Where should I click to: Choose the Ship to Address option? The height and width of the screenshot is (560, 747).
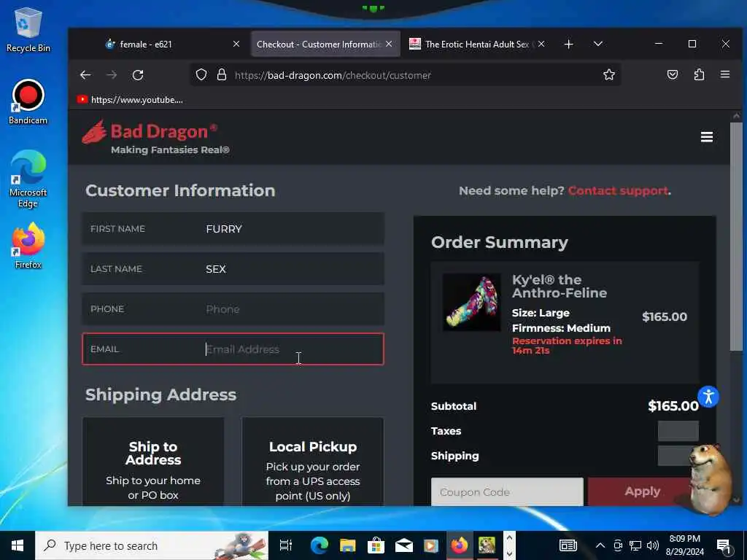click(153, 462)
